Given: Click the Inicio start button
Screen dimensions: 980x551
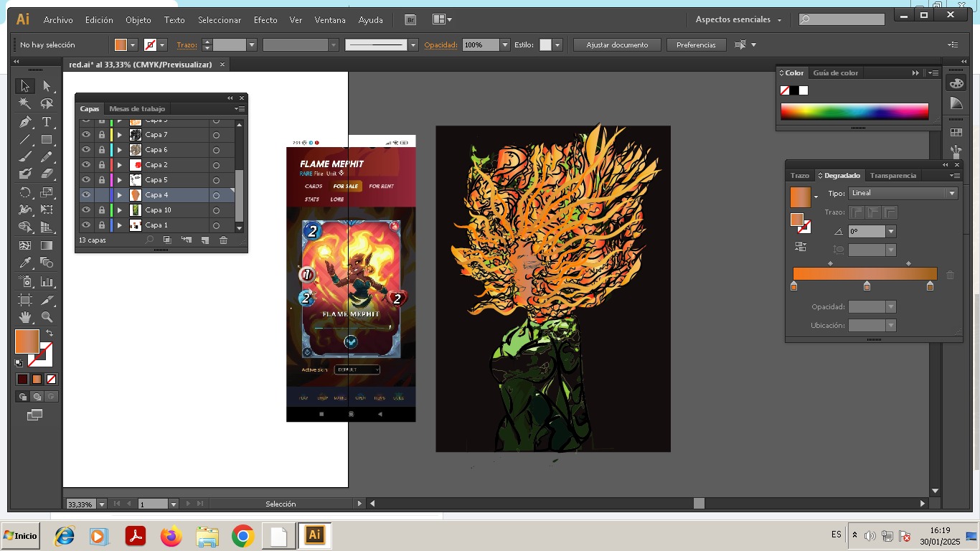Looking at the screenshot, I should point(20,536).
